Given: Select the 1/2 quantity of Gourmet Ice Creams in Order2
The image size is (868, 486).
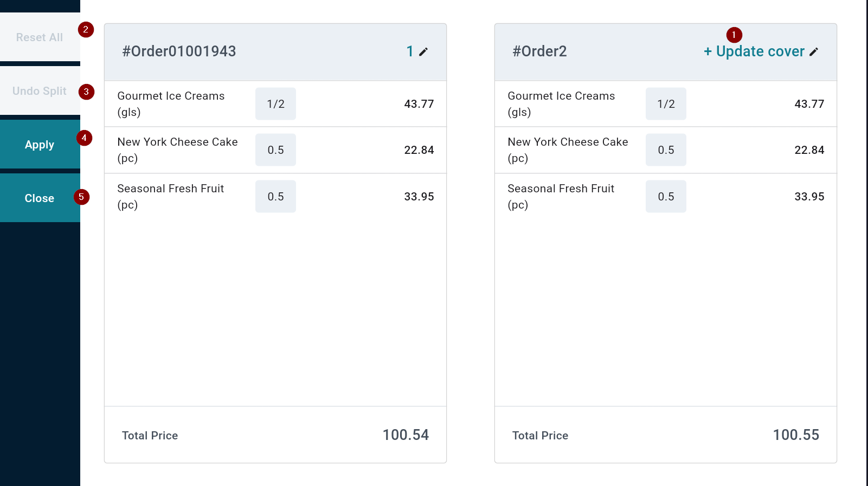Looking at the screenshot, I should 666,104.
